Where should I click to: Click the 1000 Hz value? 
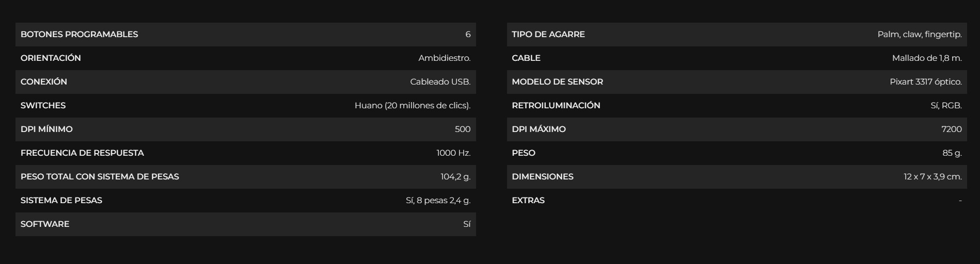[453, 153]
